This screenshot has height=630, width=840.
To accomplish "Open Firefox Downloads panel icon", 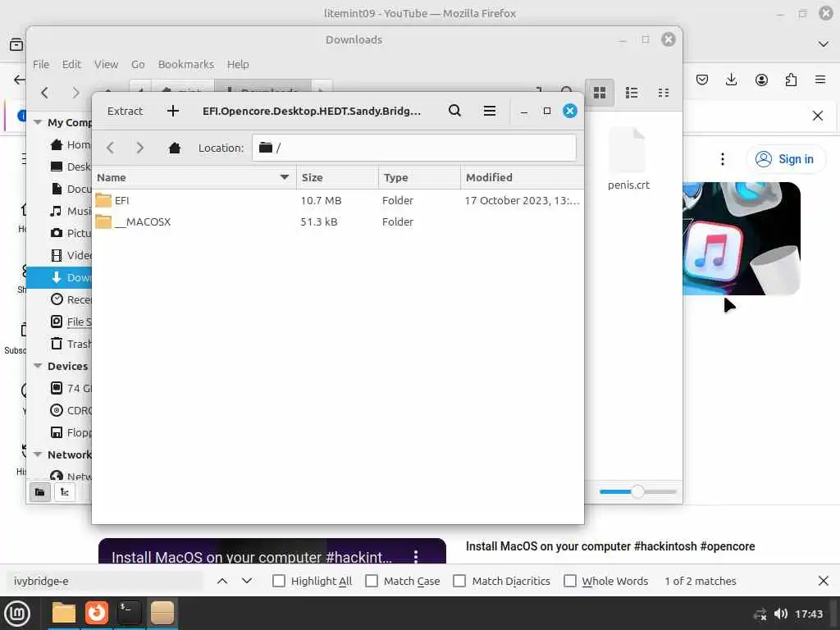I will (x=731, y=80).
